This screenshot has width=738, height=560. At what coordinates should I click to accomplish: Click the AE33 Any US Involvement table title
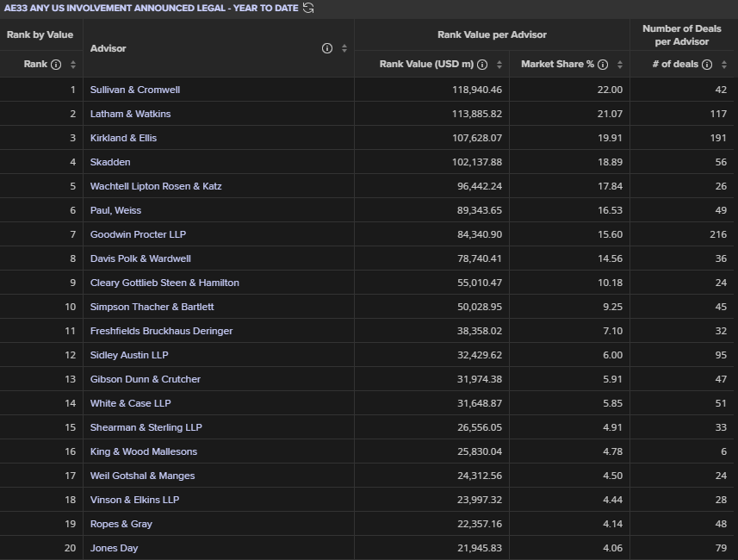point(151,9)
